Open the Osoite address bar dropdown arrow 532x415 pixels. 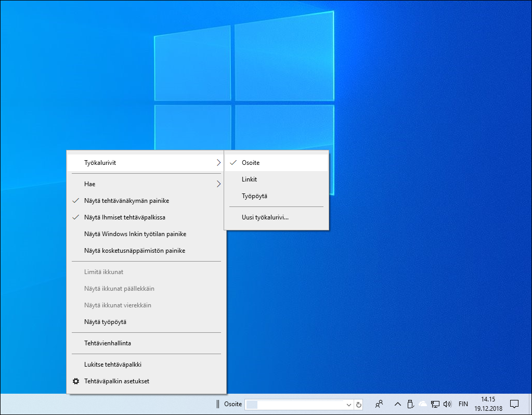pyautogui.click(x=349, y=404)
